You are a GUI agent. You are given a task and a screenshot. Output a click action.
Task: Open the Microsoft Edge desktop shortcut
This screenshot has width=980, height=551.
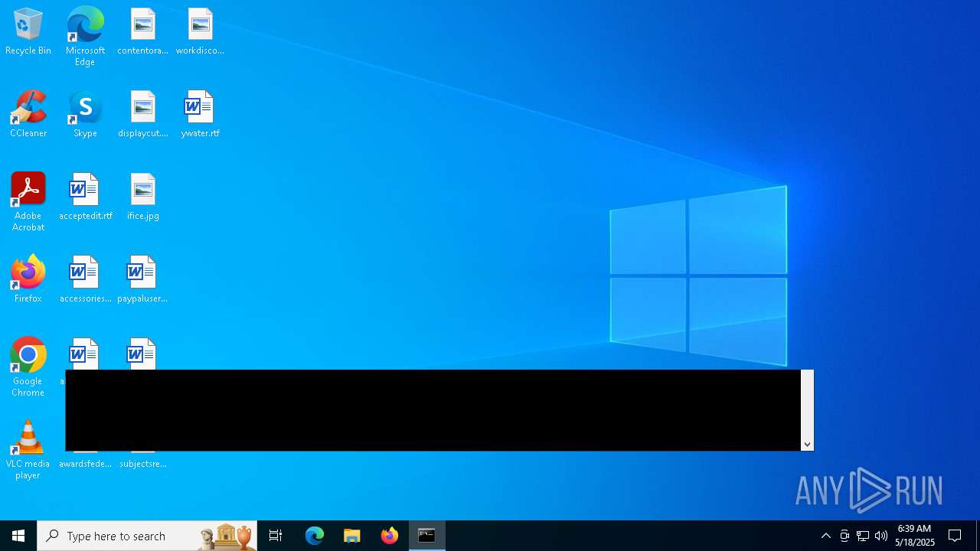tap(85, 37)
